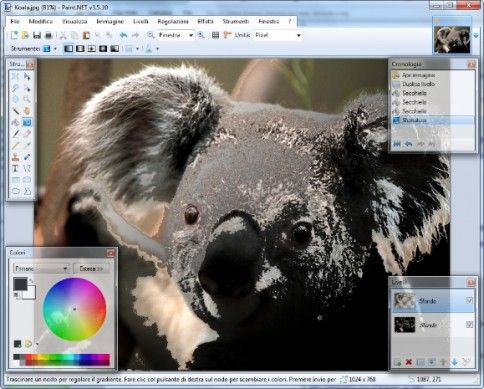Open the Effetti menu
The image size is (484, 389).
(x=206, y=21)
